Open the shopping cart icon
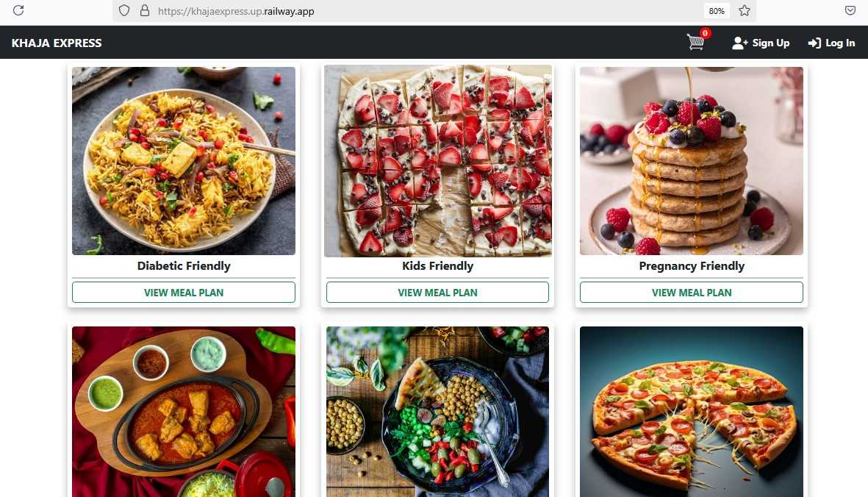 coord(695,42)
